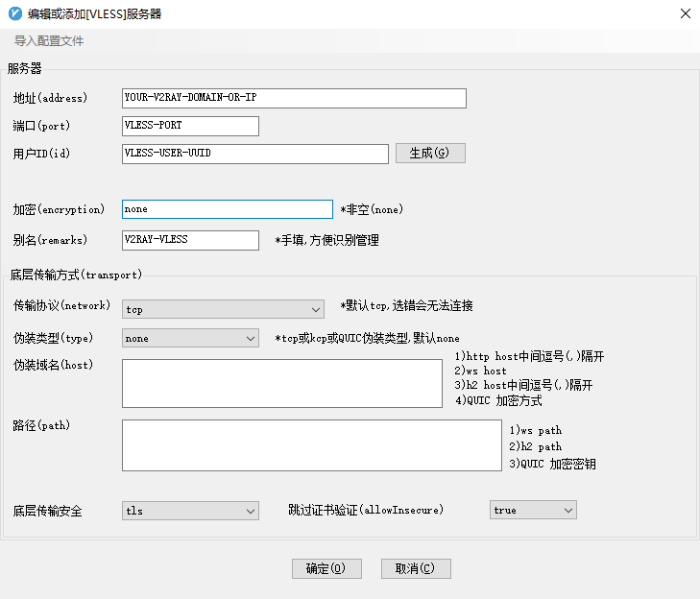Click the 取消(C) cancel button

pos(416,568)
